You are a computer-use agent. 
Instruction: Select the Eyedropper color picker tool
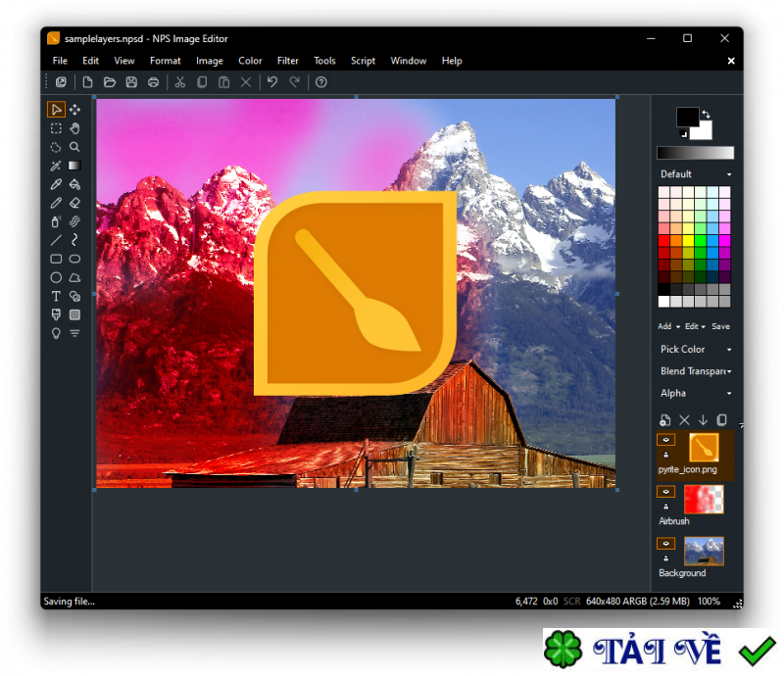click(x=56, y=184)
